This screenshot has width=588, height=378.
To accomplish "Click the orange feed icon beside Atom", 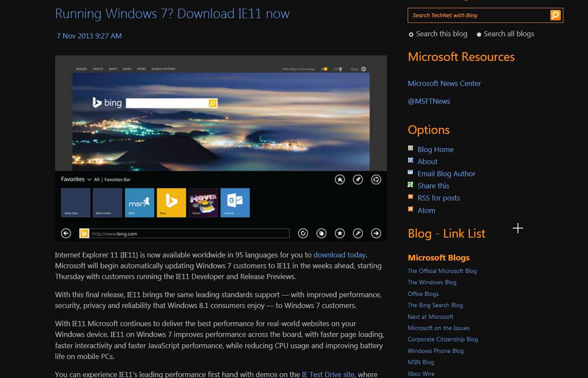I will pyautogui.click(x=410, y=209).
